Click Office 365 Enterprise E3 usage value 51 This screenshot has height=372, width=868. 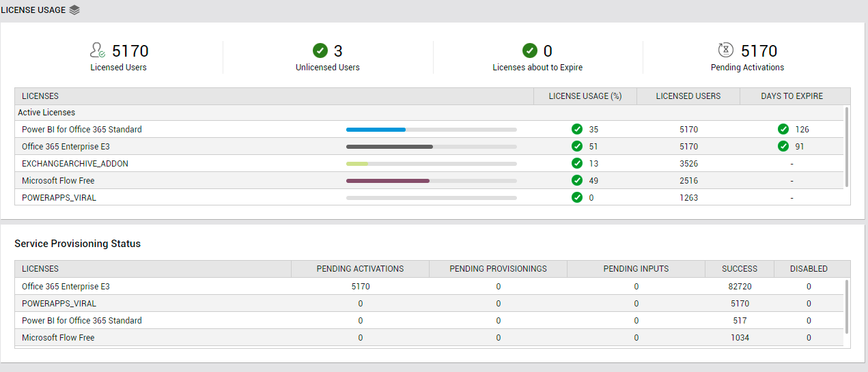(593, 147)
